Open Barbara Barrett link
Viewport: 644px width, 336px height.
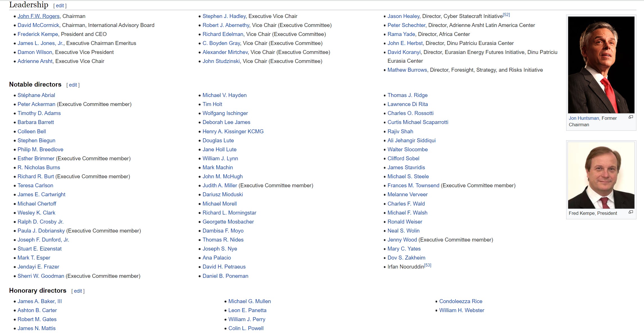pos(36,122)
